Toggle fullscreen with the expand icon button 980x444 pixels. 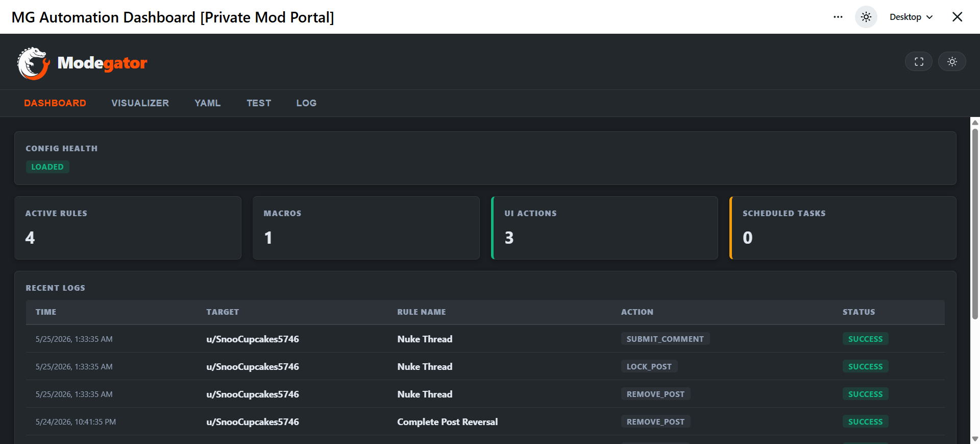tap(919, 62)
